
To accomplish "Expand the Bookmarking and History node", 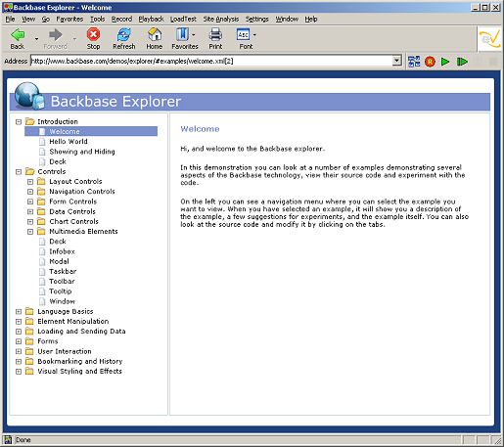I will click(19, 362).
